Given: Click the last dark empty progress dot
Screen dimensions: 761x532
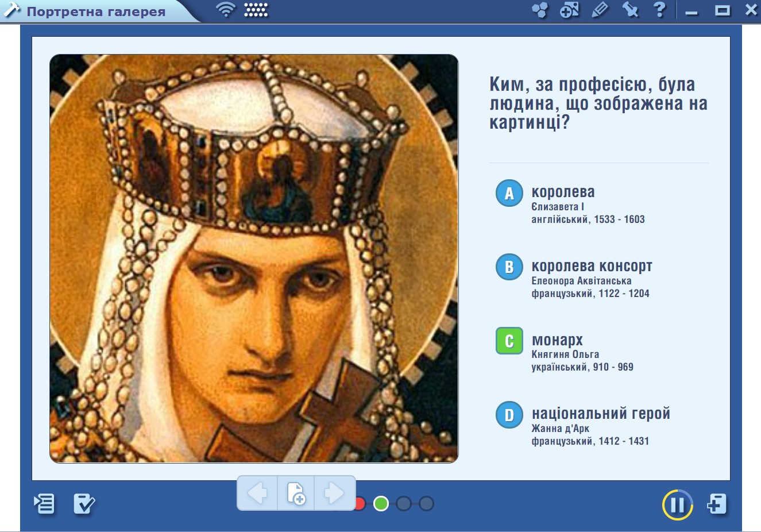Looking at the screenshot, I should [x=426, y=504].
